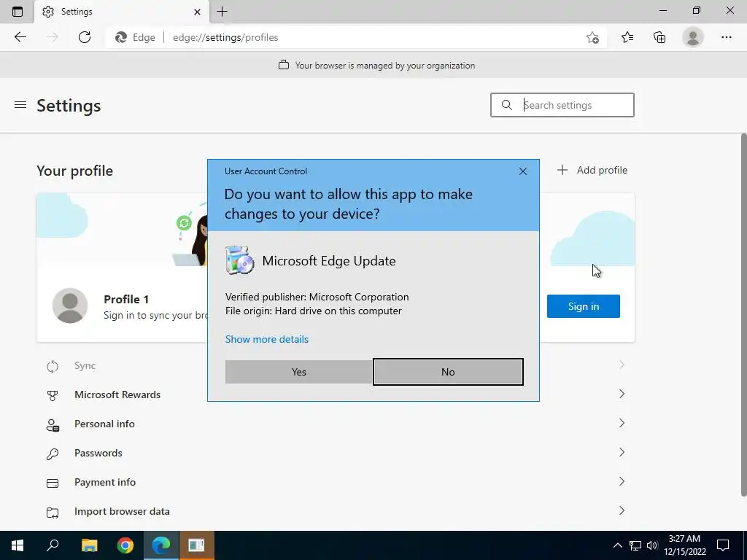Click No in User Account Control dialog
This screenshot has height=560, width=747.
click(448, 372)
